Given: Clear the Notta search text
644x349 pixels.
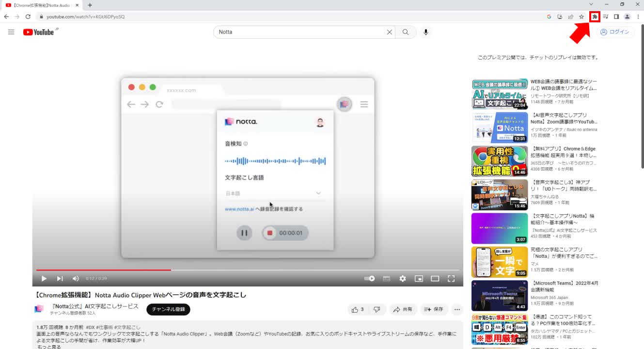Looking at the screenshot, I should 390,32.
